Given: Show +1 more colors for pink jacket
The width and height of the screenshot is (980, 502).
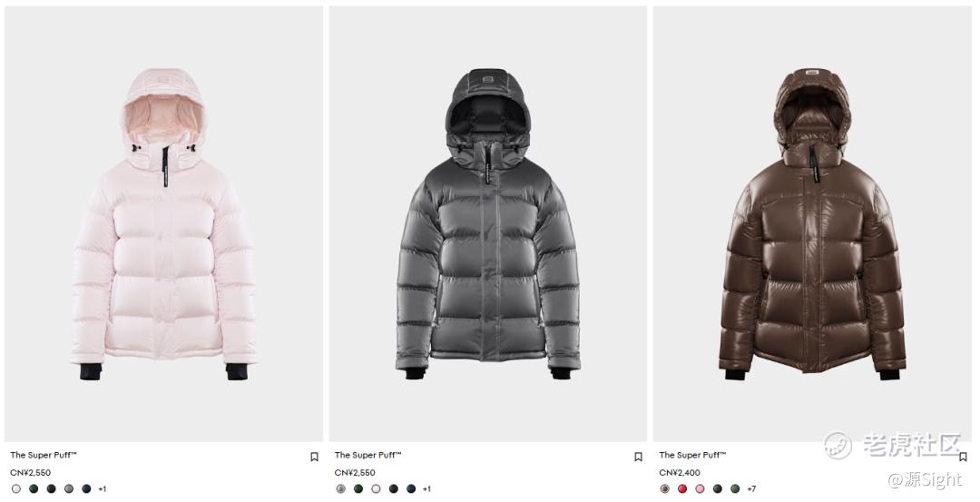Looking at the screenshot, I should pyautogui.click(x=102, y=489).
